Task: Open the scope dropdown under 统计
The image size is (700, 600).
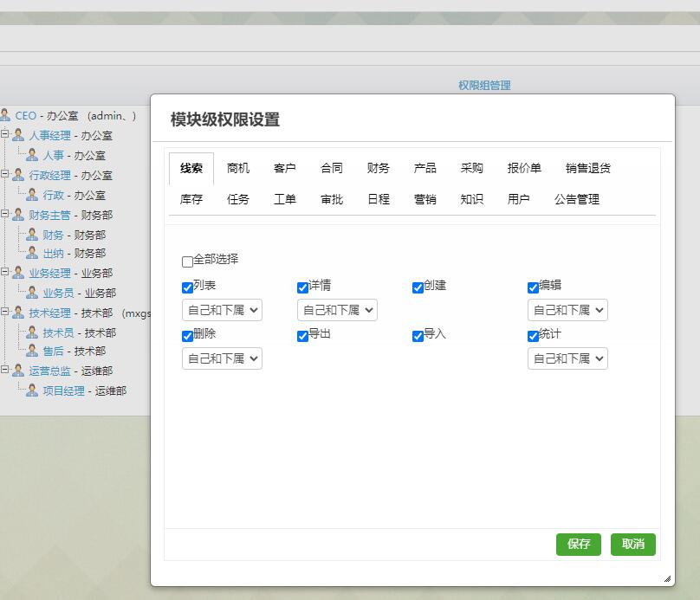Action: pyautogui.click(x=567, y=358)
